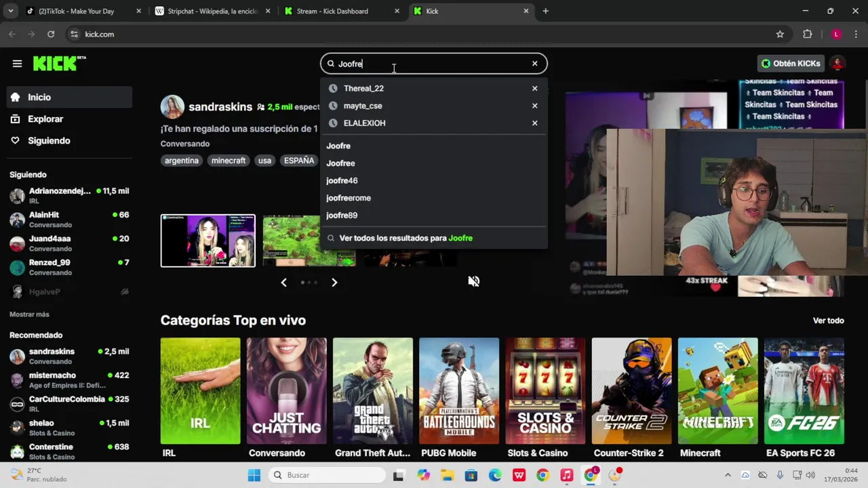
Task: Select sandraskins carousel thumbnail
Action: pyautogui.click(x=208, y=241)
